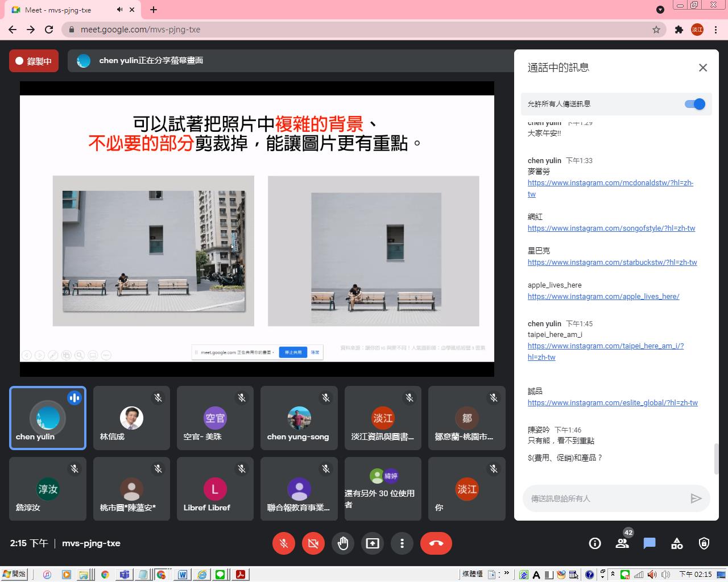This screenshot has width=728, height=582.
Task: Click the address bar URL
Action: coord(140,30)
